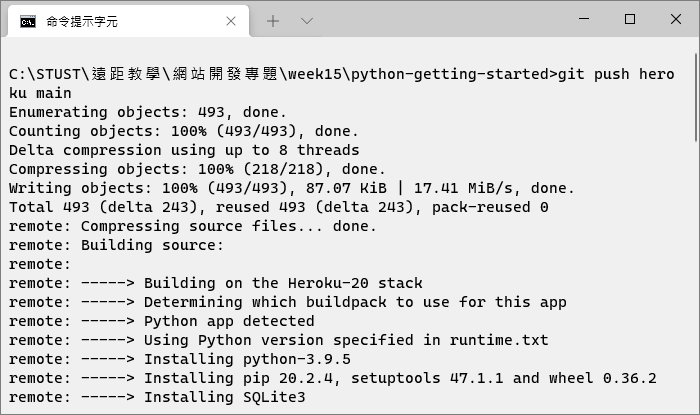Viewport: 700px width, 415px height.
Task: Close the 命令提示字元 tab
Action: click(x=231, y=20)
